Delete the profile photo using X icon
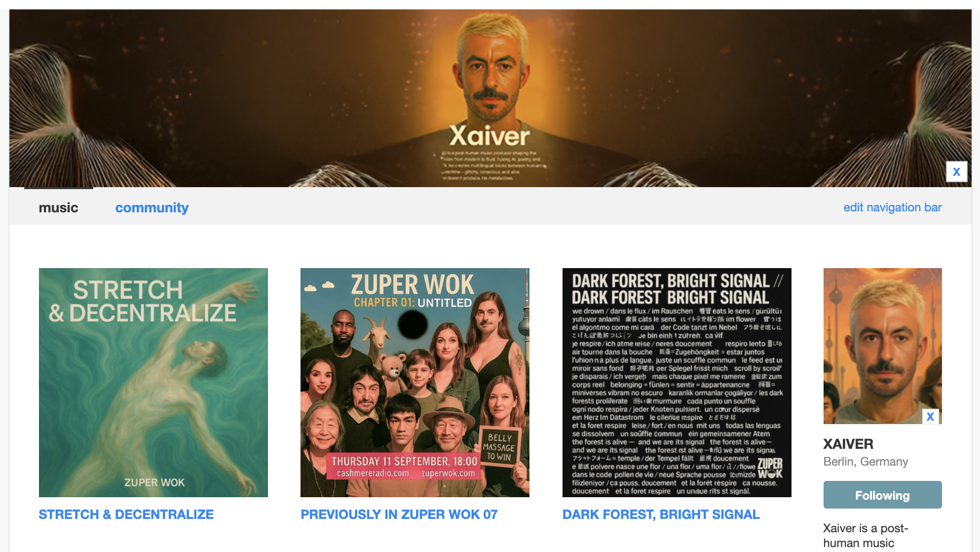Screen dimensions: 980x552 [x=930, y=417]
